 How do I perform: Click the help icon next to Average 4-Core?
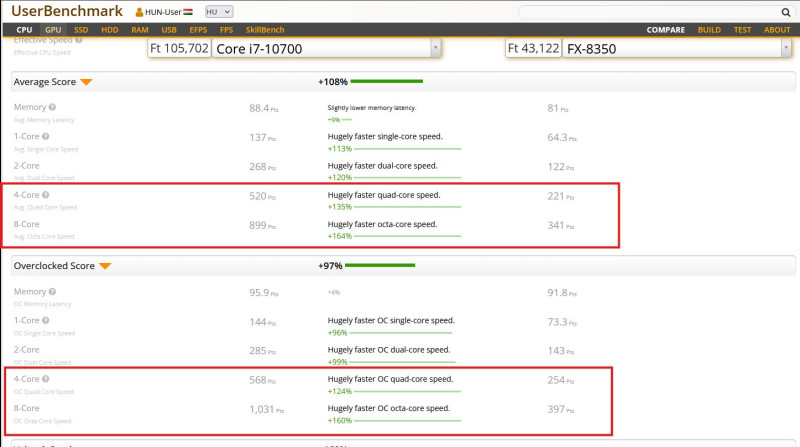[x=45, y=195]
